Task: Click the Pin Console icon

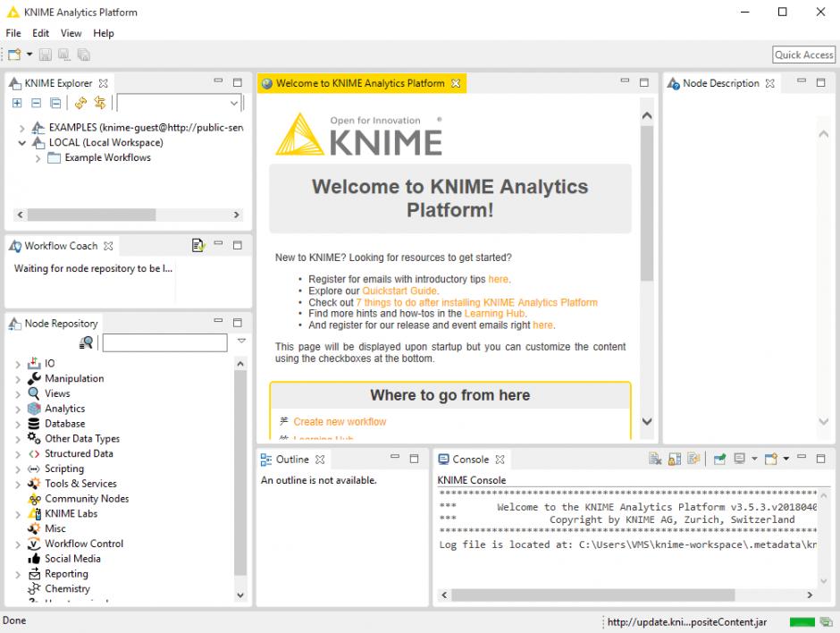Action: (x=720, y=459)
